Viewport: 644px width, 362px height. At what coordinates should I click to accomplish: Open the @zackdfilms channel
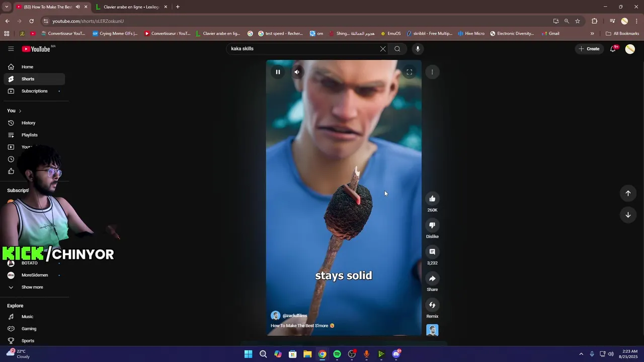[x=295, y=316]
